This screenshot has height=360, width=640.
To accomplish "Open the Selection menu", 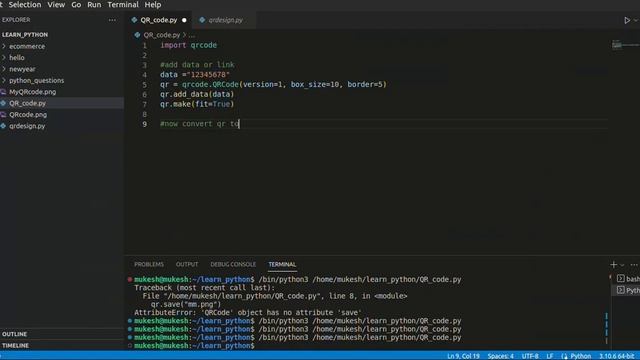I will pyautogui.click(x=24, y=5).
